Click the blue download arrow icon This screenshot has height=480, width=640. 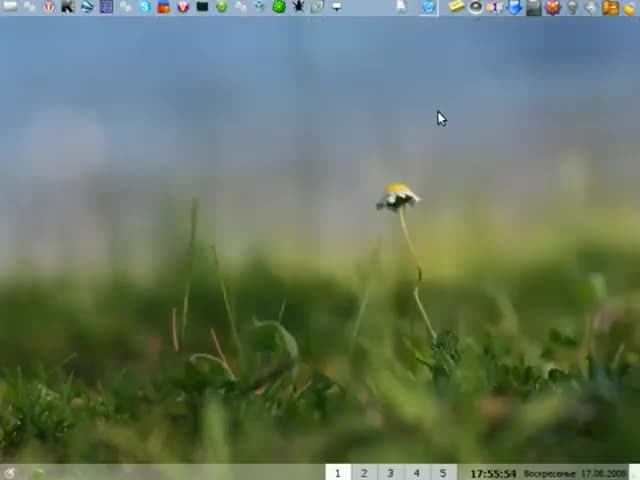coord(515,7)
